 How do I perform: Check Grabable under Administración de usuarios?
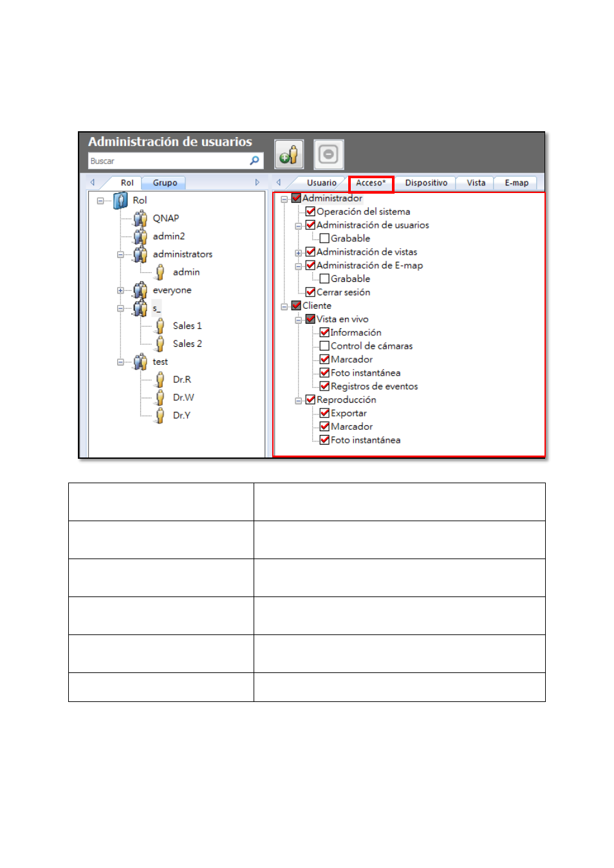point(324,239)
